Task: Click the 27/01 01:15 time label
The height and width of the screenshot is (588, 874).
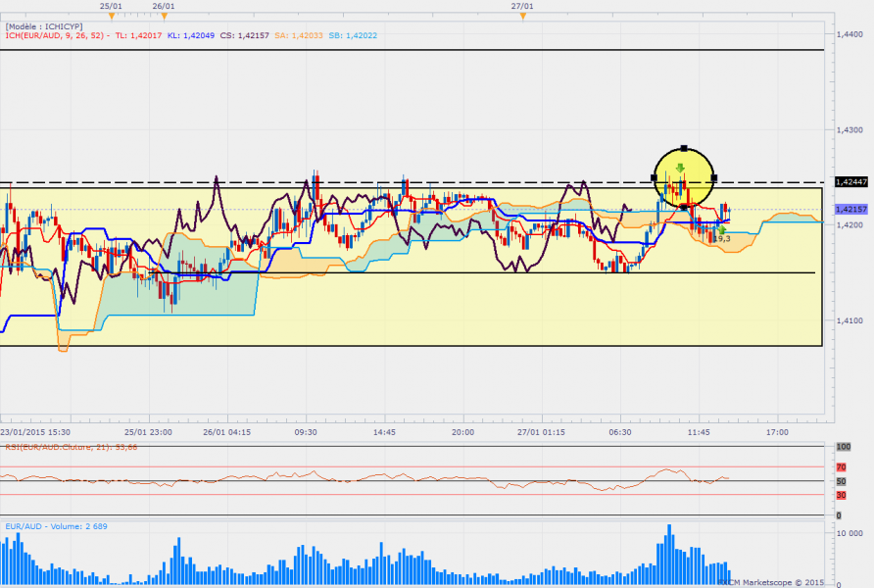Action: point(541,432)
